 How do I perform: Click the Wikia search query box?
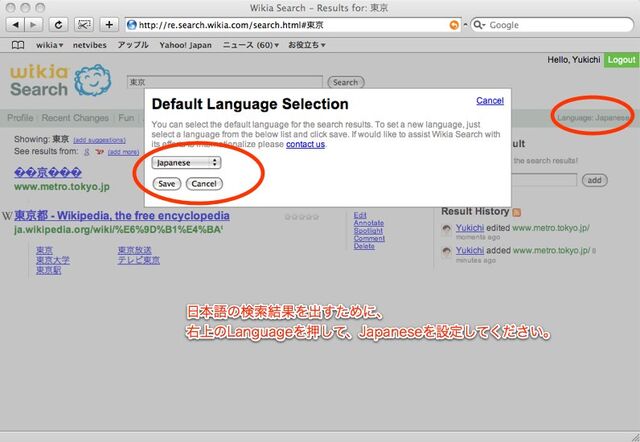point(225,82)
